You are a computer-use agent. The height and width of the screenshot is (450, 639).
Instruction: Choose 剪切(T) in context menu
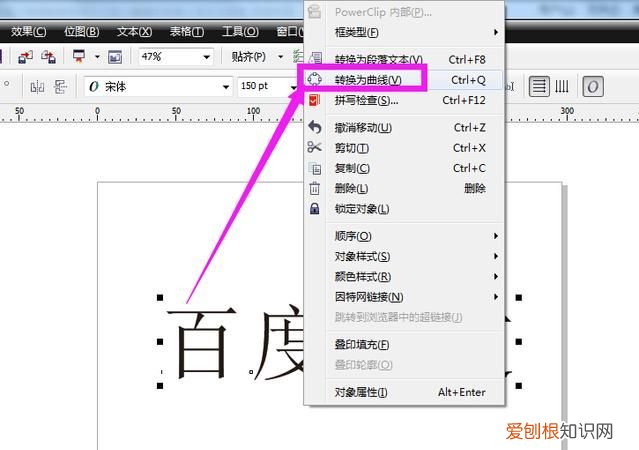(x=404, y=148)
